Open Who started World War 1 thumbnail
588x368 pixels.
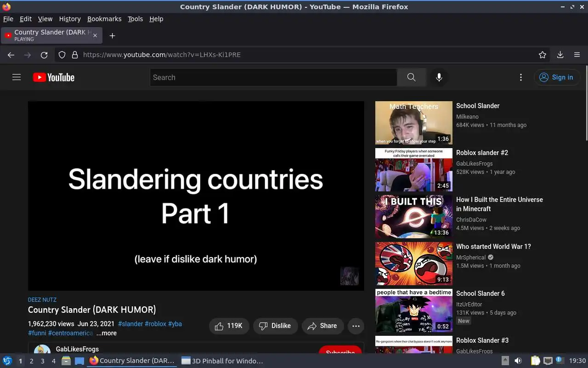[x=414, y=264]
